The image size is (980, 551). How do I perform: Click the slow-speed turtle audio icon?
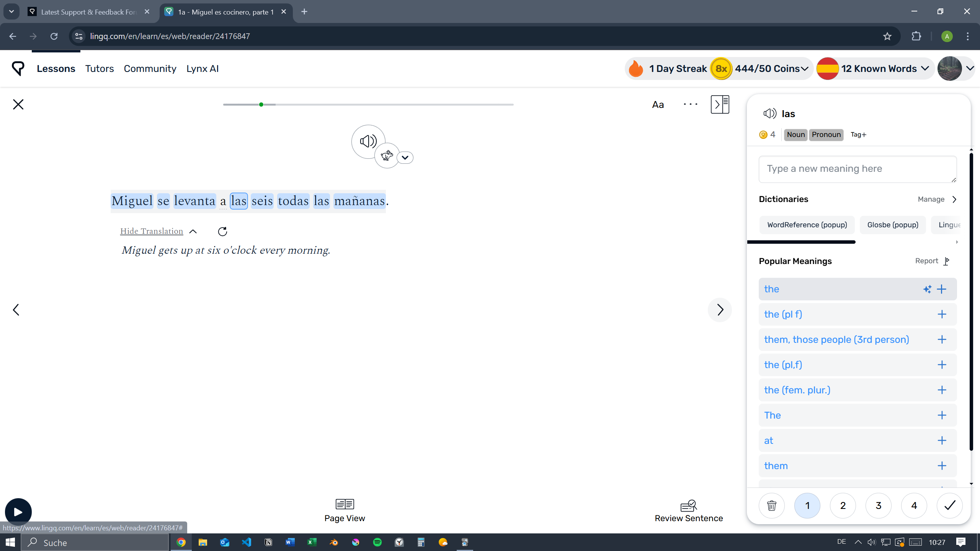click(387, 156)
